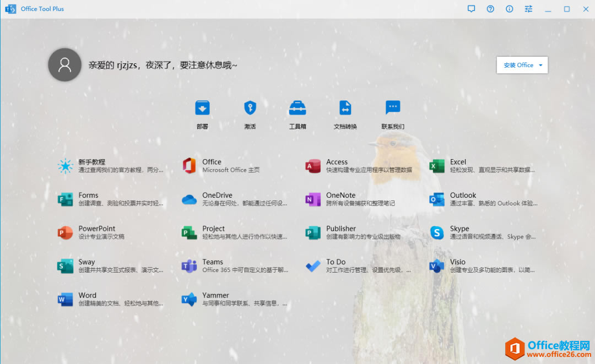Click the 新手教程 title text

(x=92, y=161)
